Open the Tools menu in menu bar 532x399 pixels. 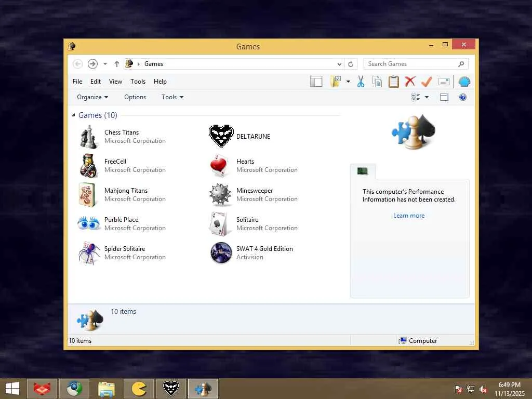tap(138, 82)
